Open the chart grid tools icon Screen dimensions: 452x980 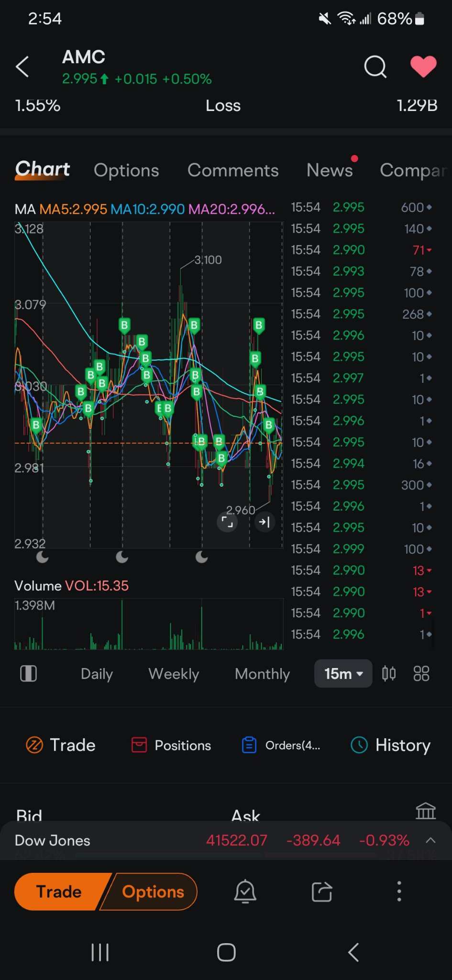click(421, 674)
